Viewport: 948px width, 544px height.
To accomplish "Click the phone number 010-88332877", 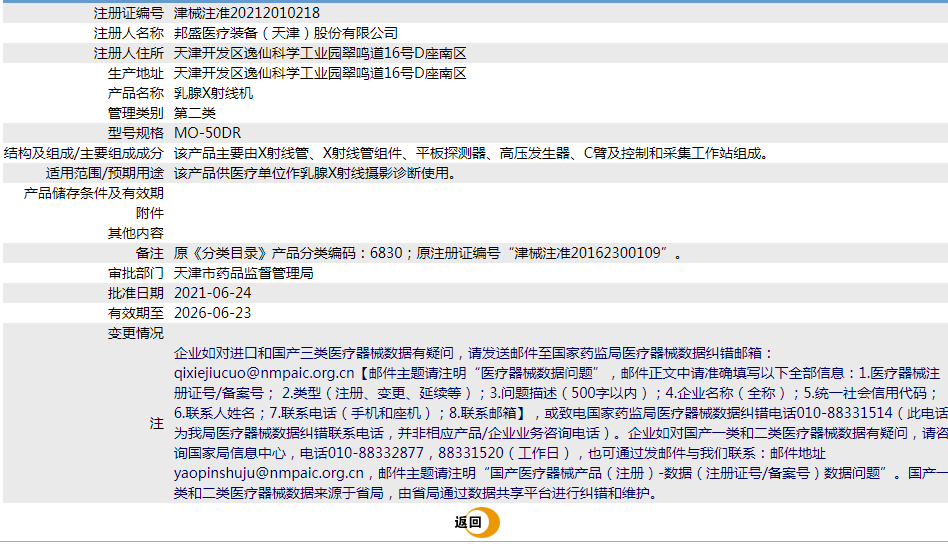I will [375, 453].
